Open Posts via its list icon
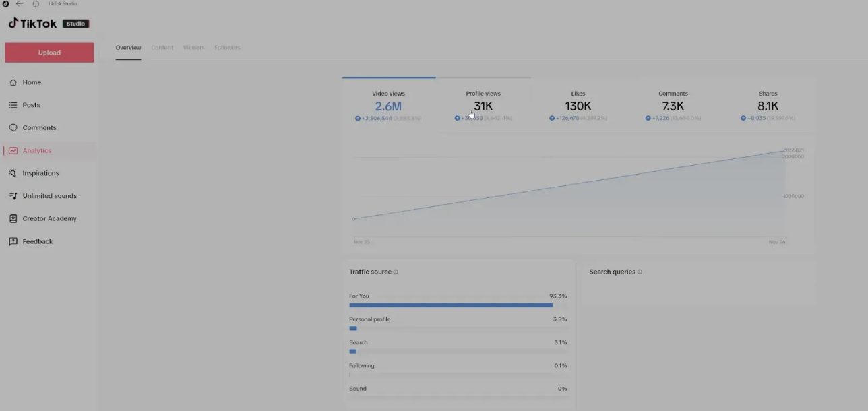The width and height of the screenshot is (868, 411). click(x=13, y=105)
